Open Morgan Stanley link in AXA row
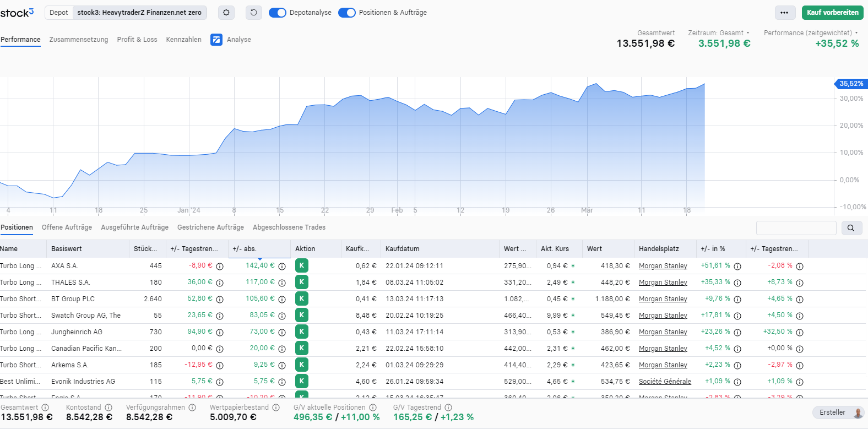The height and width of the screenshot is (429, 868). 663,266
